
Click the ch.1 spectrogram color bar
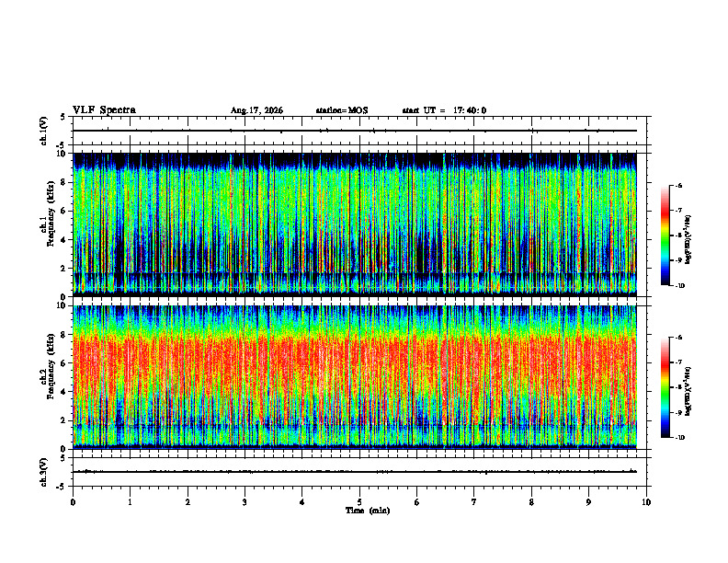tap(665, 236)
